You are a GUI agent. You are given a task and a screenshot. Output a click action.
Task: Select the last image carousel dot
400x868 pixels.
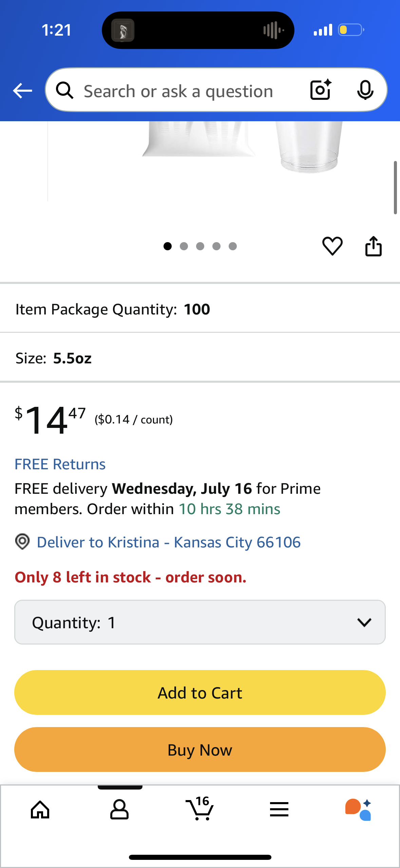coord(233,246)
